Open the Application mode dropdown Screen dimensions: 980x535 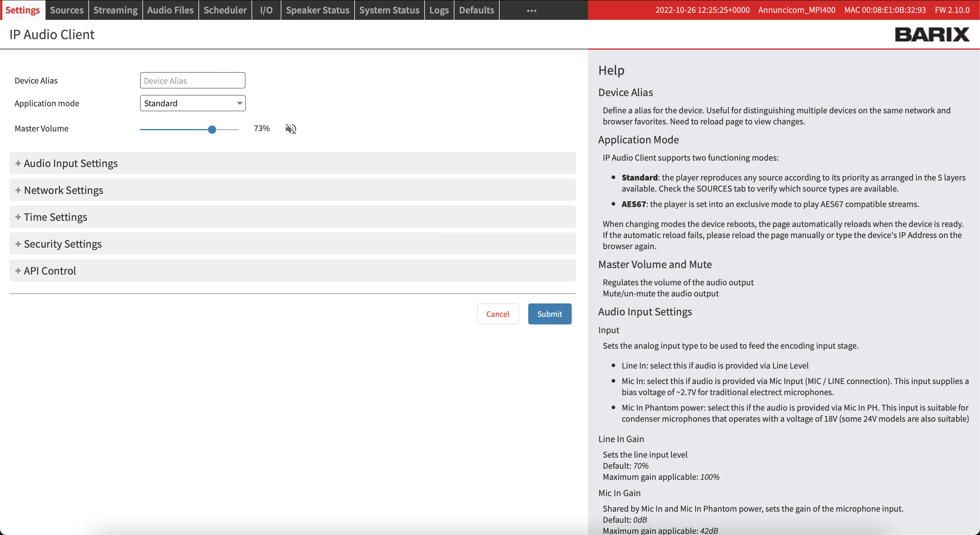pos(193,103)
